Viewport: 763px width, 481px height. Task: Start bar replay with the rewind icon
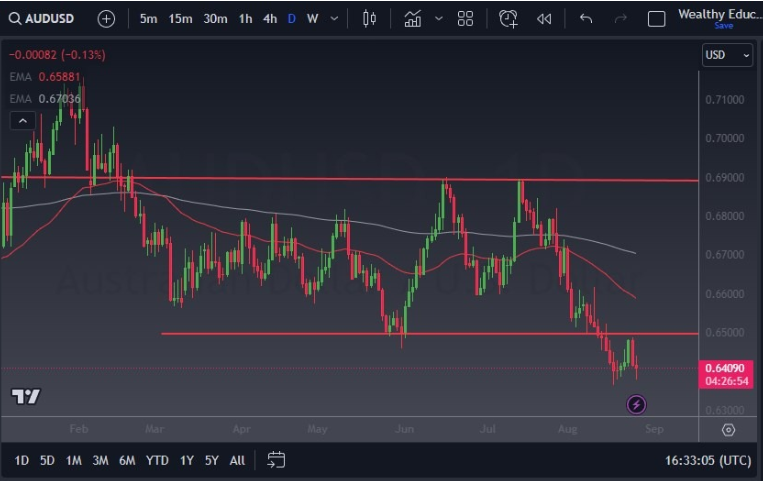coord(544,18)
